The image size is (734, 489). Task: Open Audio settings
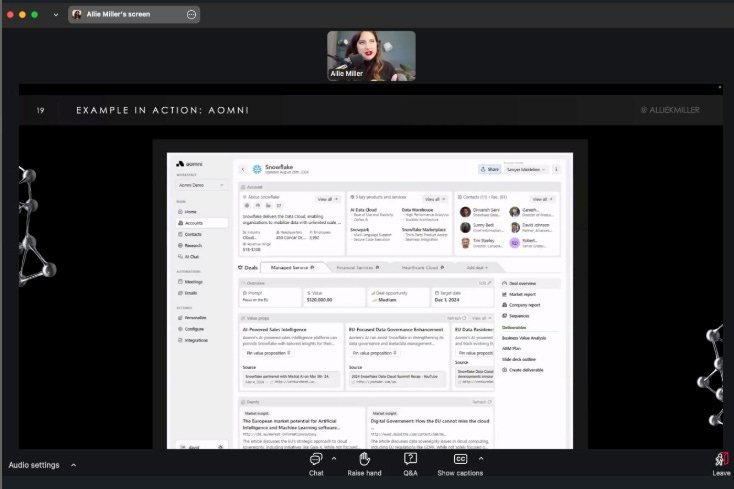(34, 465)
